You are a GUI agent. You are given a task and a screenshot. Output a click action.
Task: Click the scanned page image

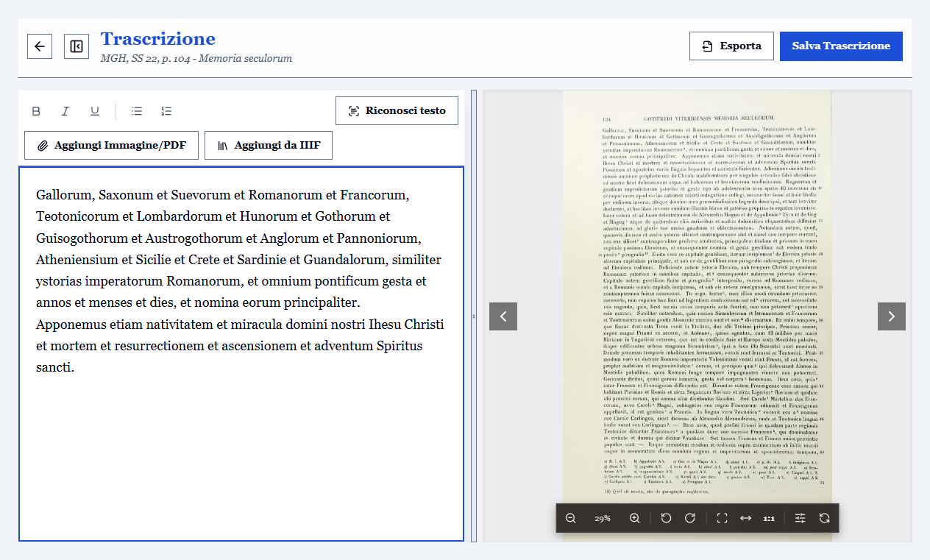coord(697,316)
